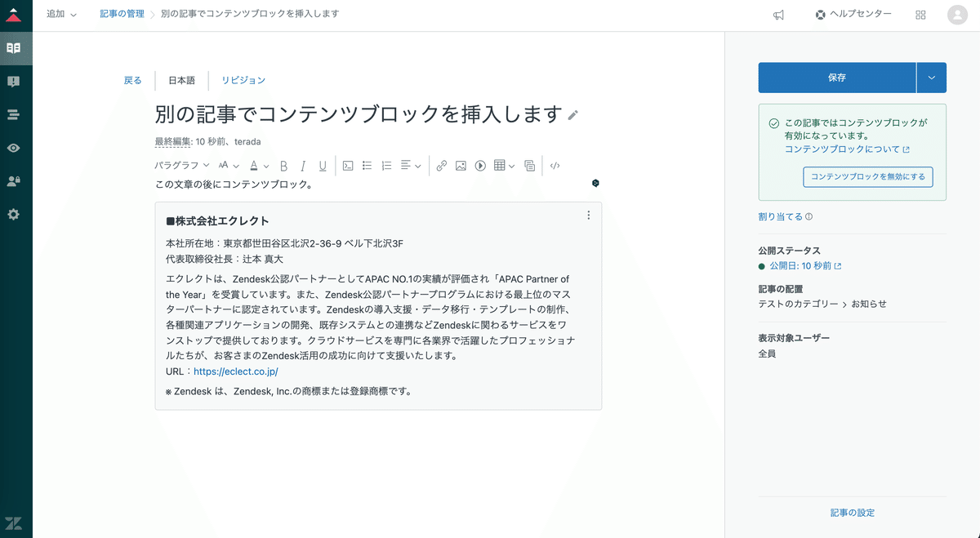
Task: Open the リビジョン tab
Action: pos(243,80)
